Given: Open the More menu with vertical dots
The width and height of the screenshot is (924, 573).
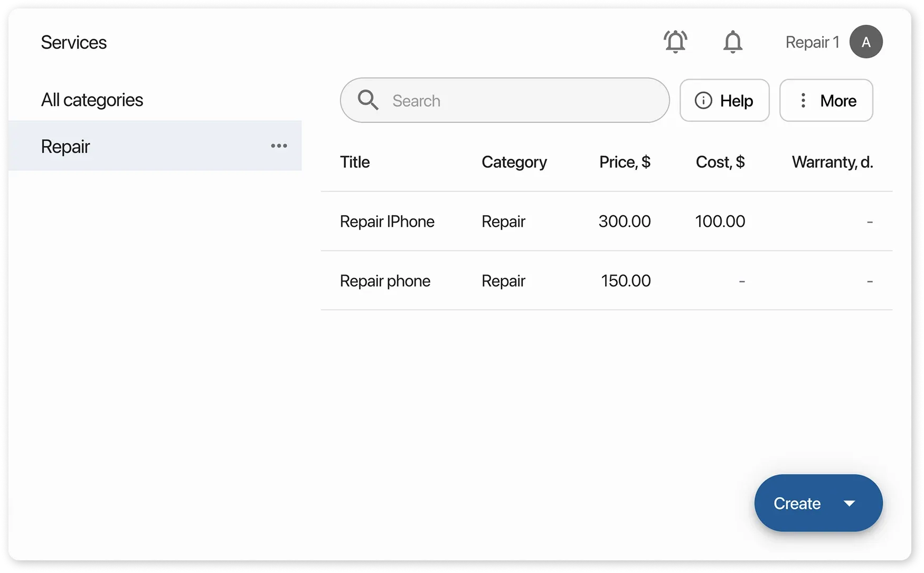Looking at the screenshot, I should click(826, 100).
